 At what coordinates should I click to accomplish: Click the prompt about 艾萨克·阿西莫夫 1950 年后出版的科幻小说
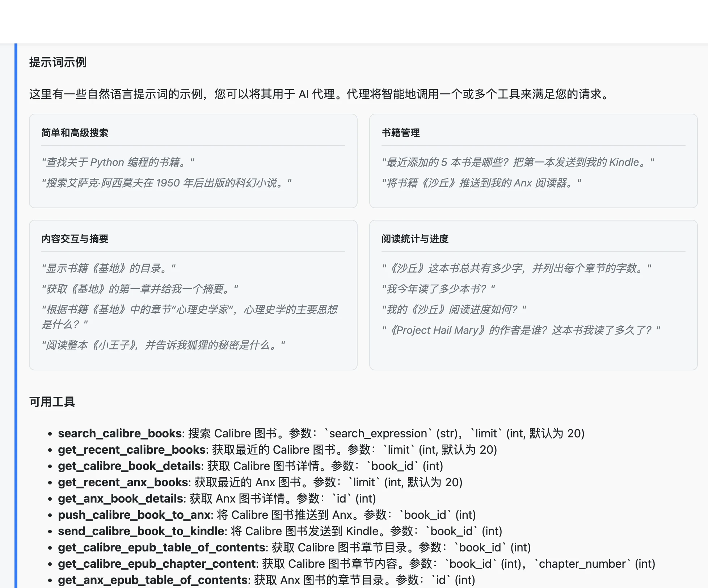click(167, 183)
